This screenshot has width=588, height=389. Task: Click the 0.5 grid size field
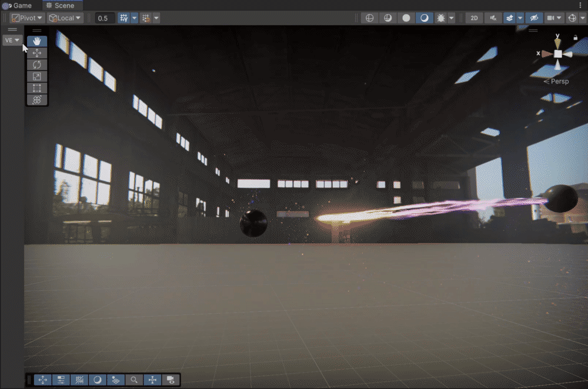tap(104, 18)
